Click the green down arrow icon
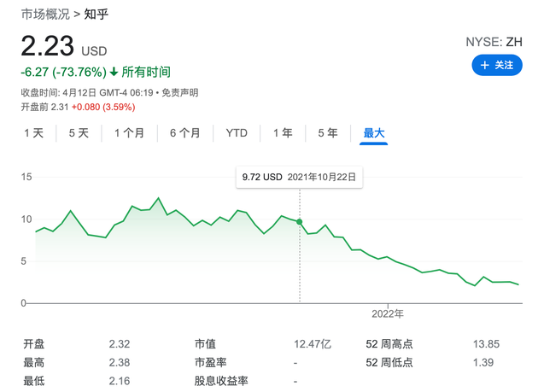This screenshot has width=538, height=392. 114,72
